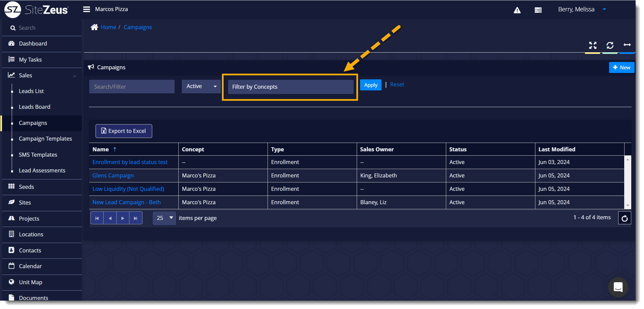Expand the Berry, Melissa user menu arrow
The image size is (644, 309).
[x=604, y=9]
